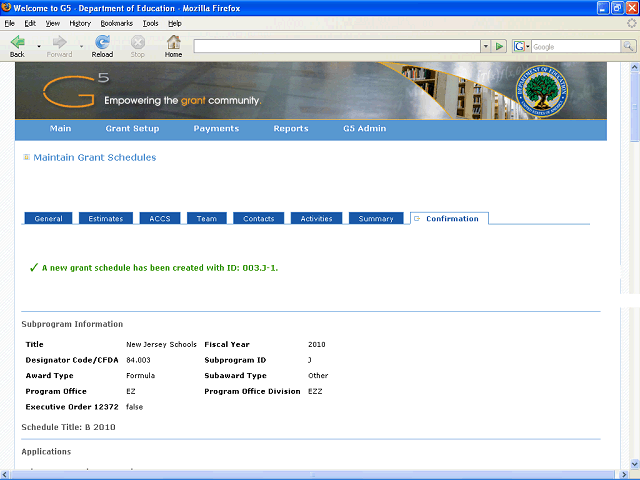
Task: Click the Department of Education seal
Action: click(542, 91)
